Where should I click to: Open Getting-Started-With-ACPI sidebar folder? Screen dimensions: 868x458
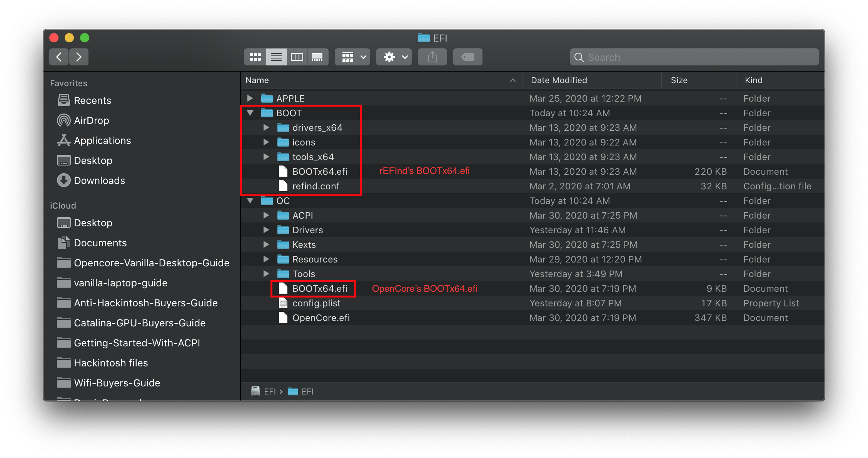(x=137, y=343)
